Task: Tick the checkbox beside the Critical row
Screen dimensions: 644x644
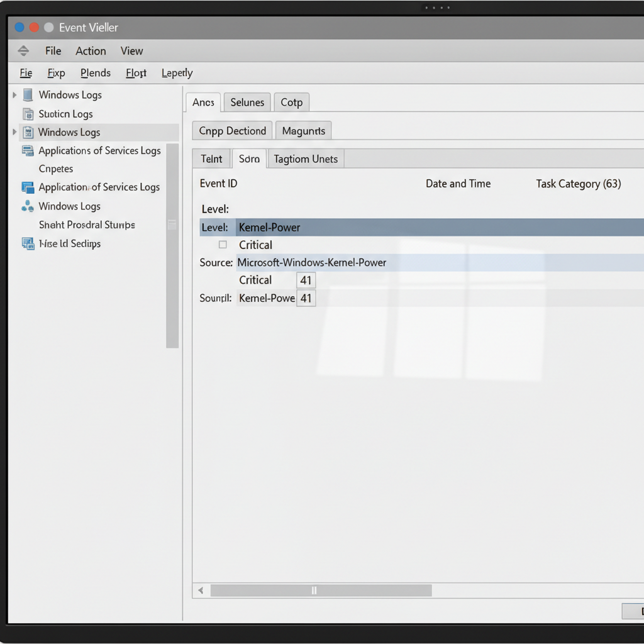Action: point(223,245)
